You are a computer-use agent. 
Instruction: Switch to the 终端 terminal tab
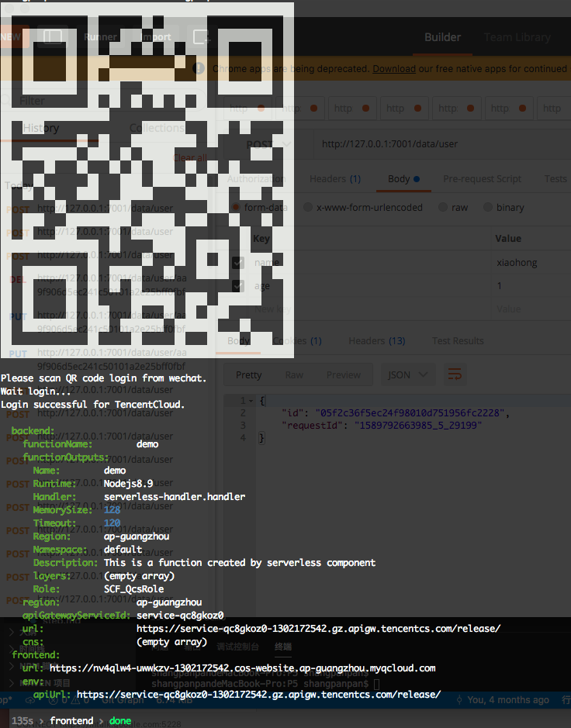click(282, 647)
